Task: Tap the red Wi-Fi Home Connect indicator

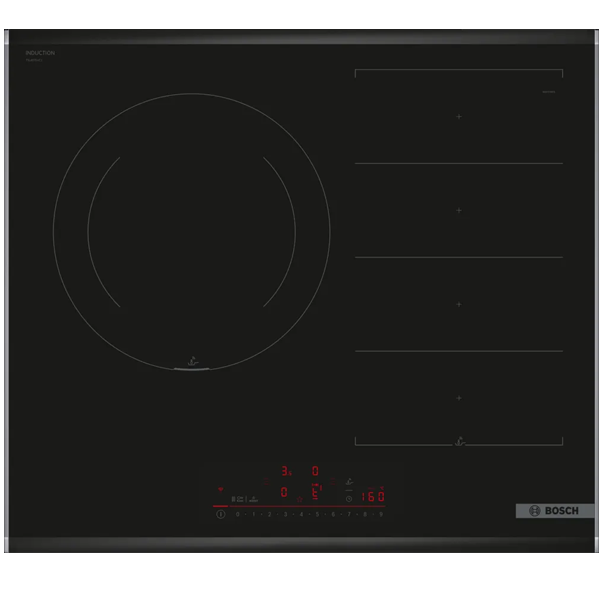Action: click(220, 489)
